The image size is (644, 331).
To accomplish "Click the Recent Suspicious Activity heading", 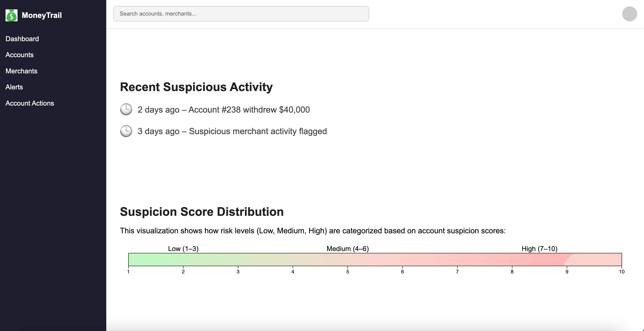I will (197, 87).
